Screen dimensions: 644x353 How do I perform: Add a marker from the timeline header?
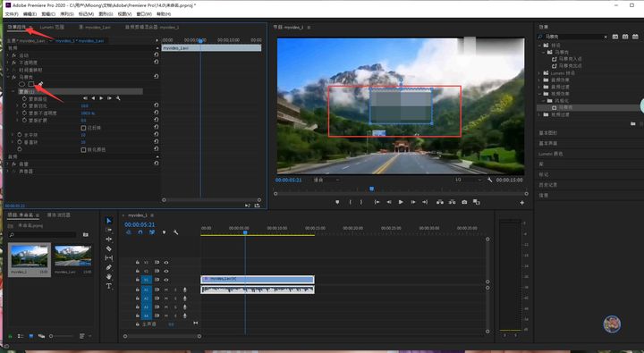[x=164, y=232]
